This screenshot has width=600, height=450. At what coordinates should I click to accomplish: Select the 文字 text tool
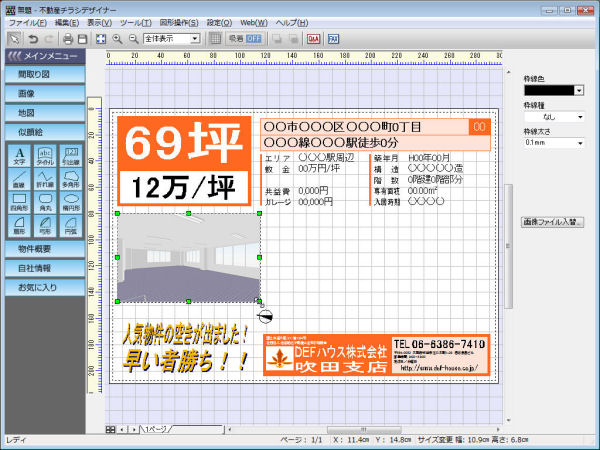[x=18, y=154]
